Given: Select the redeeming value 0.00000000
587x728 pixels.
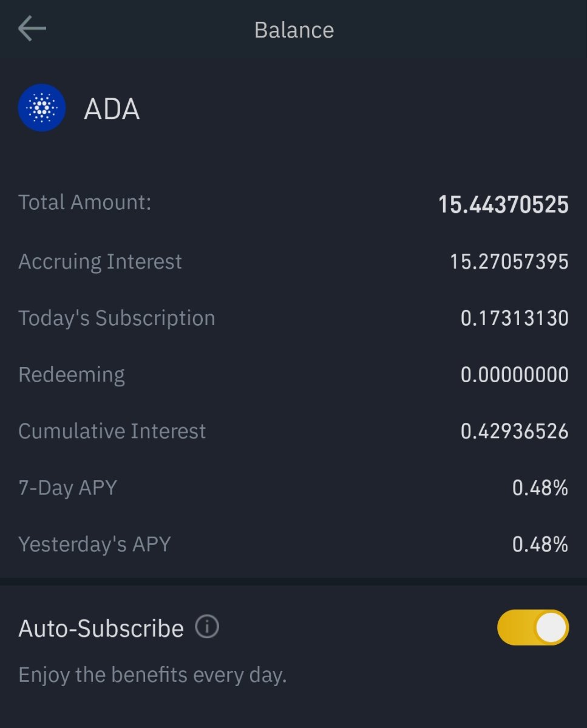Looking at the screenshot, I should point(514,374).
